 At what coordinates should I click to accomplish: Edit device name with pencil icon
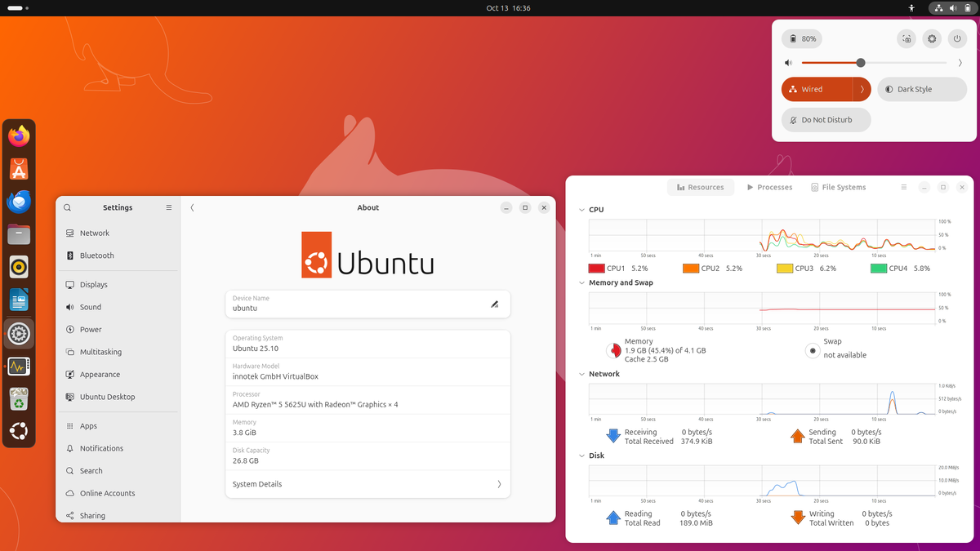(x=494, y=304)
